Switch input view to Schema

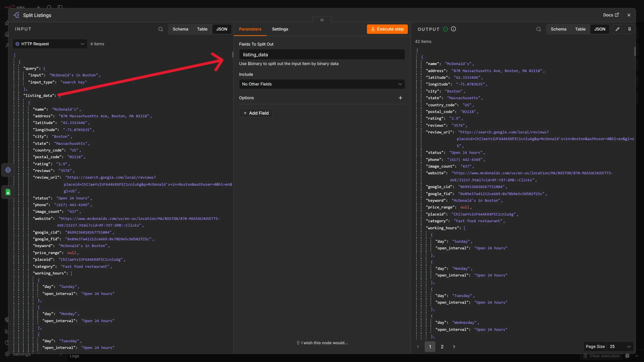point(180,29)
